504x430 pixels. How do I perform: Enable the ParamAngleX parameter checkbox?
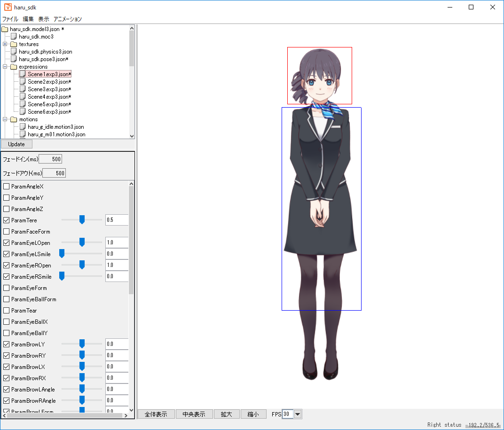tap(6, 186)
